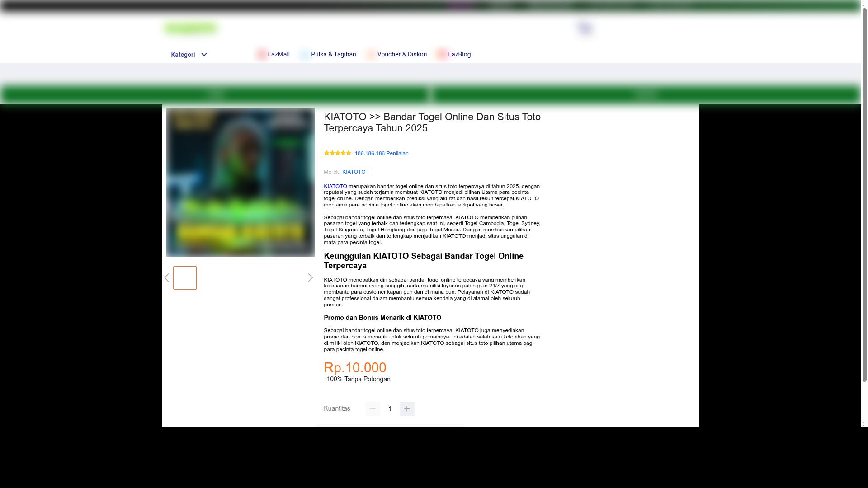This screenshot has height=488, width=868.
Task: Expand the Kategori dropdown
Action: 183,55
